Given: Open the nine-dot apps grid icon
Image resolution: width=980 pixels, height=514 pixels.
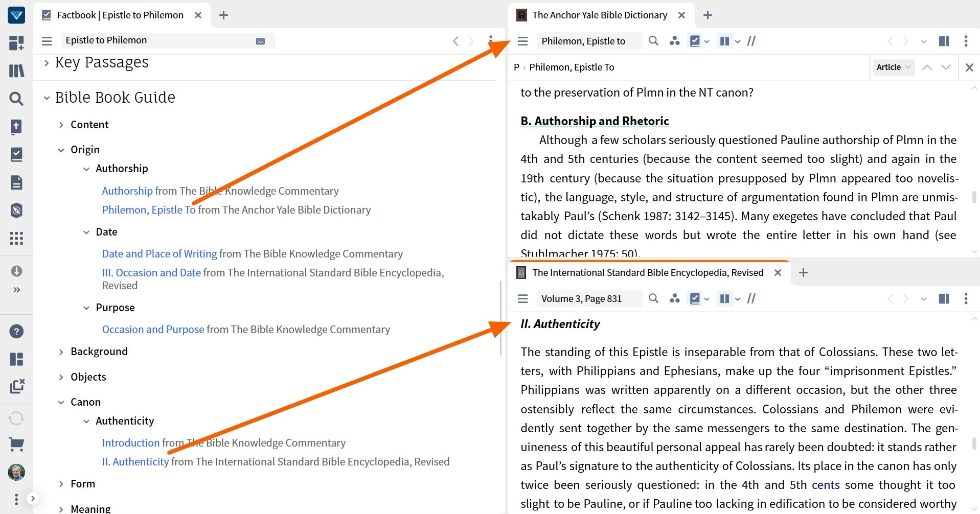Looking at the screenshot, I should coord(16,238).
